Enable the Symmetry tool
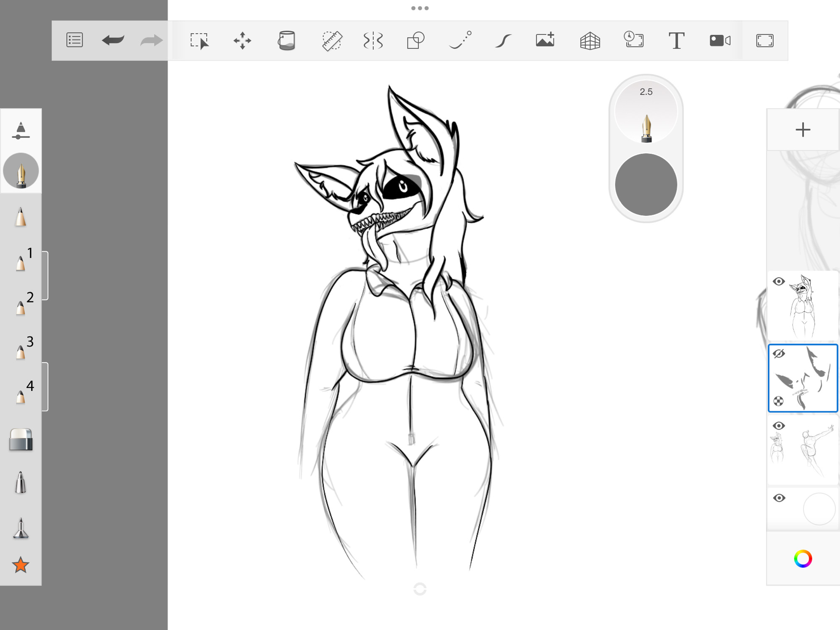840x630 pixels. (373, 41)
